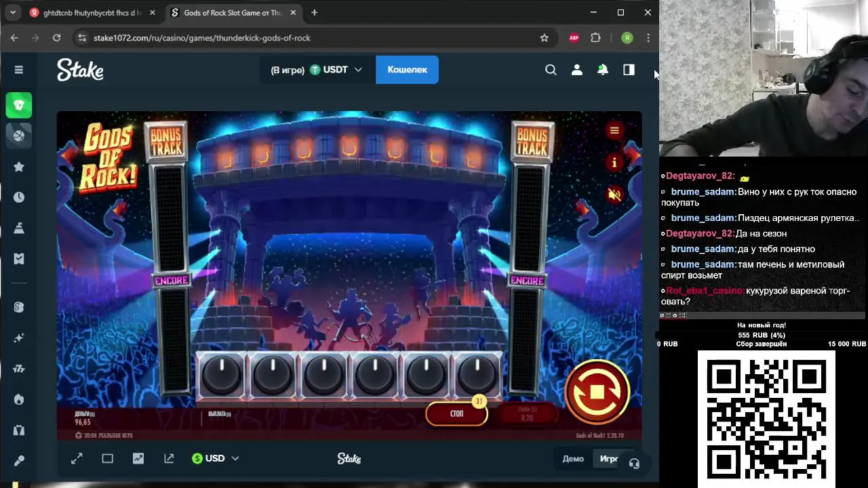Open the browser profile avatar
The width and height of the screenshot is (868, 488).
pyautogui.click(x=627, y=38)
